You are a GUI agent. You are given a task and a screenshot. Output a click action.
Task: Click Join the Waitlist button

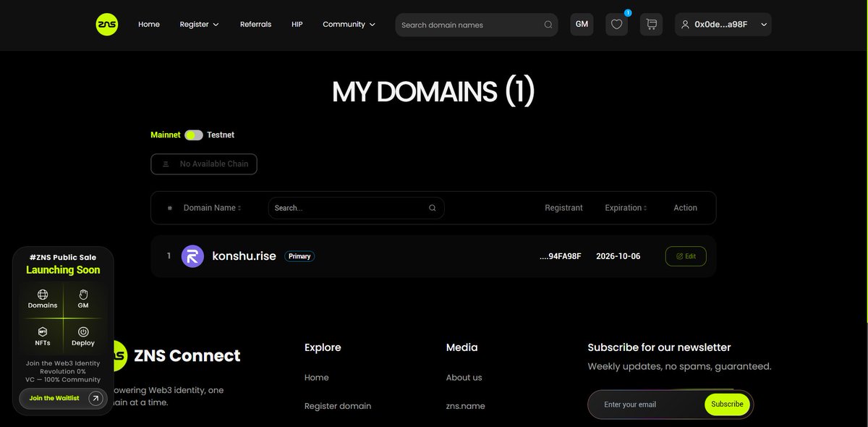click(x=63, y=399)
